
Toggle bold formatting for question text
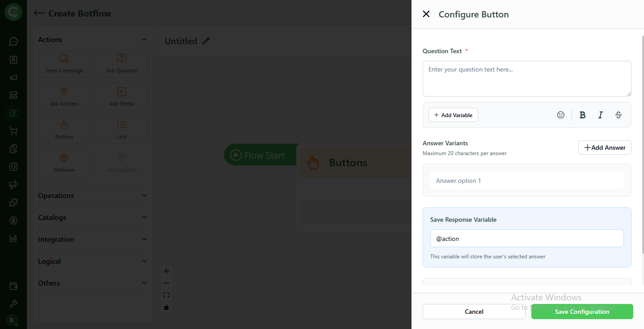pos(583,115)
